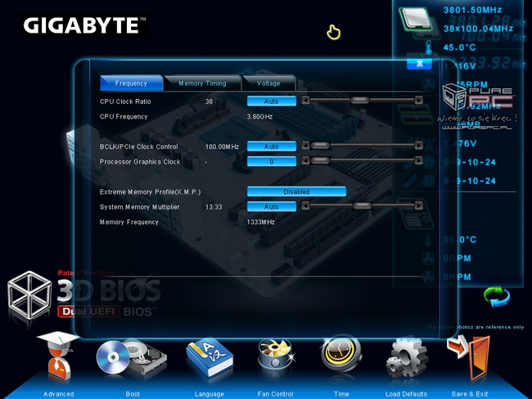Click the 100.00MHz BCLK value

pos(222,146)
